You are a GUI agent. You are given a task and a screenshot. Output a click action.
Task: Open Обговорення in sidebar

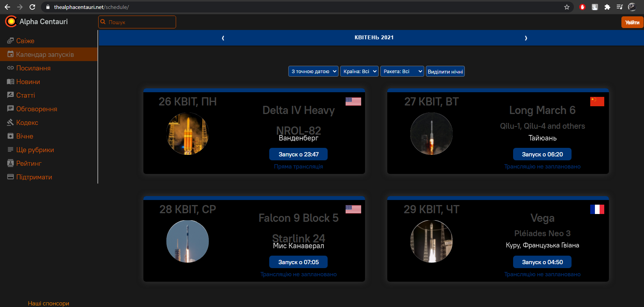coord(37,109)
